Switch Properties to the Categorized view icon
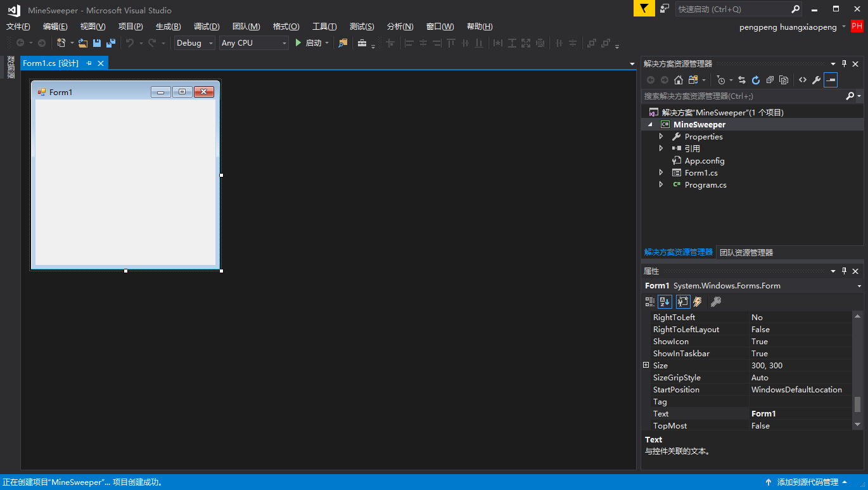 650,302
